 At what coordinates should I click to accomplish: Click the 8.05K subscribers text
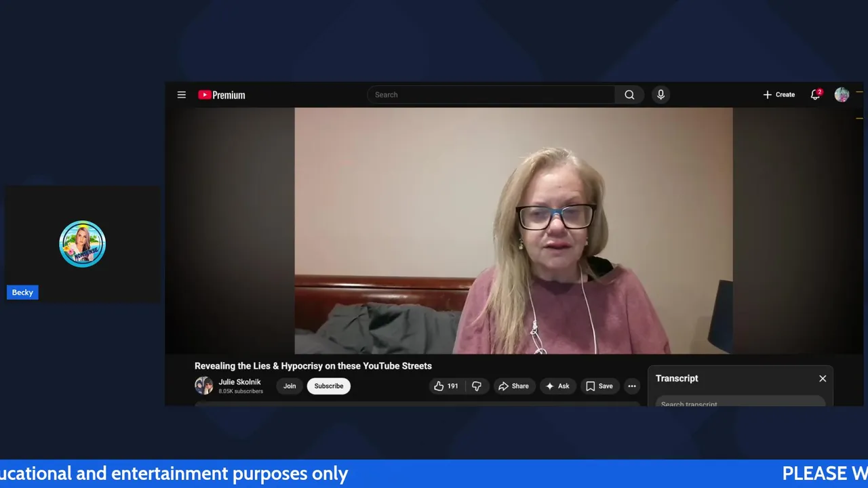tap(241, 391)
